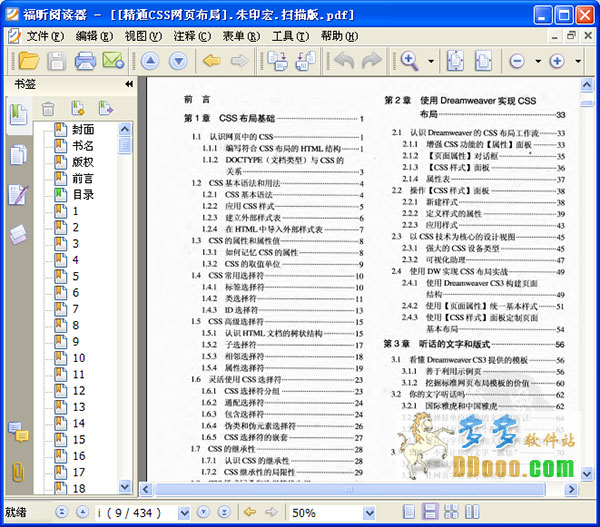Email the document via envelope icon
Image resolution: width=600 pixels, height=527 pixels.
[113, 60]
